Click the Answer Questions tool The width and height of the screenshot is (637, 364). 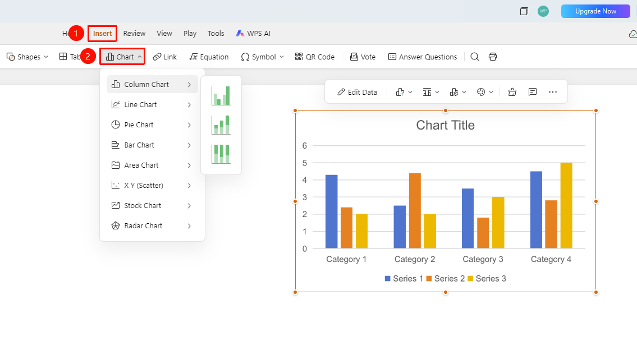point(423,57)
